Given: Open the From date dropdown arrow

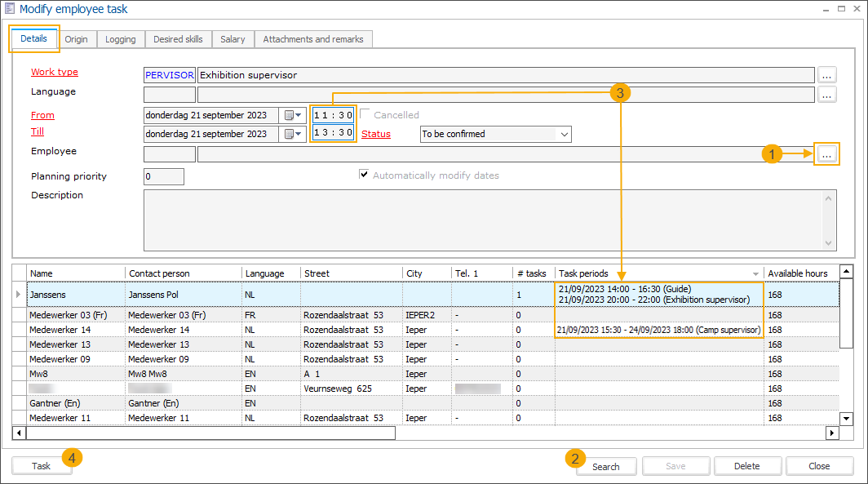Looking at the screenshot, I should coord(297,115).
